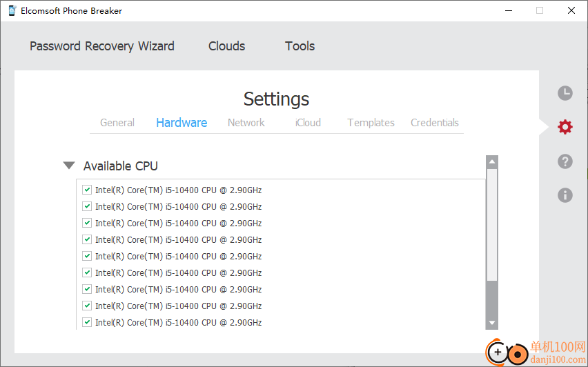Click the scrollbar down arrow in CPU list
This screenshot has width=588, height=367.
point(491,323)
